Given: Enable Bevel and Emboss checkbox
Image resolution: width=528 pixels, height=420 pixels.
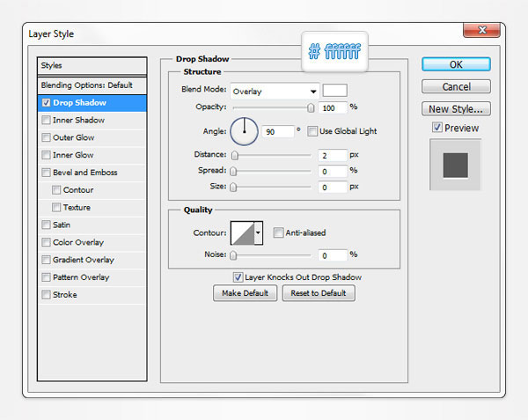Looking at the screenshot, I should pos(46,173).
